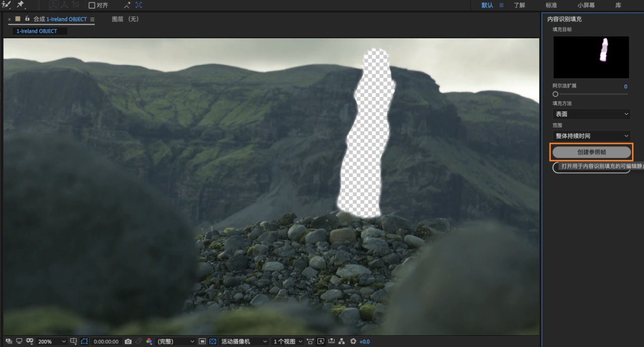Image resolution: width=644 pixels, height=347 pixels.
Task: Click the 创建参照帧 button
Action: click(591, 152)
